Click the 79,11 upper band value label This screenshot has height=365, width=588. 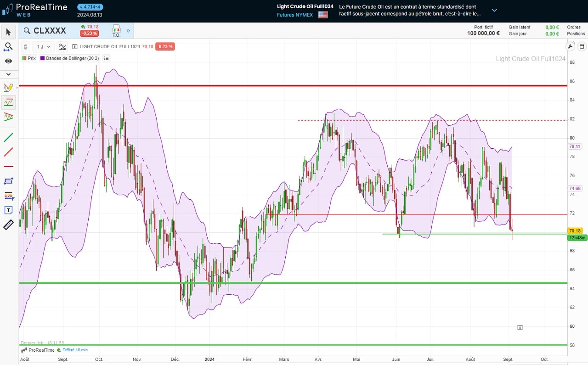[575, 146]
